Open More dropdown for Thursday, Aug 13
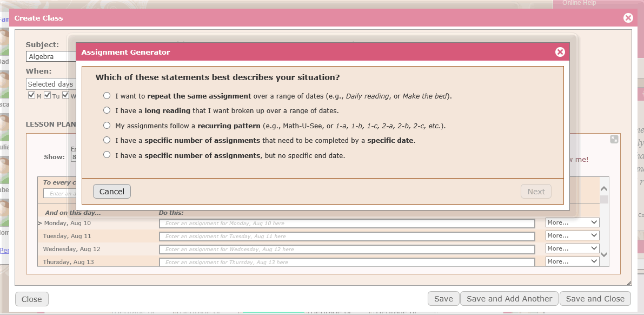Viewport: 644px width, 315px height. click(572, 261)
